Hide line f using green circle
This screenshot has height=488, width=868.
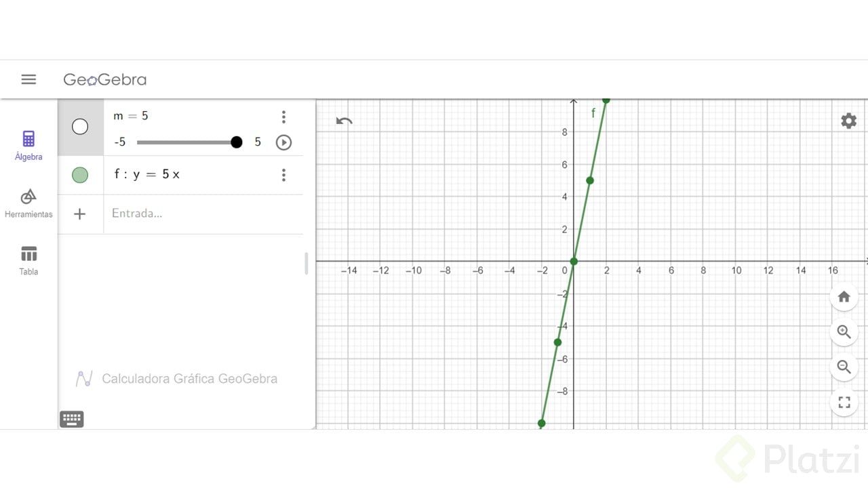[80, 175]
